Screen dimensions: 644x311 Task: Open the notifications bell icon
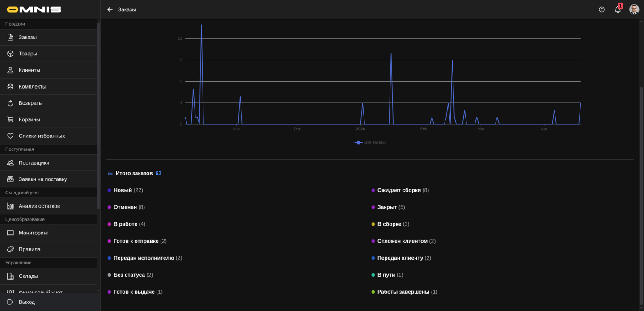point(618,9)
